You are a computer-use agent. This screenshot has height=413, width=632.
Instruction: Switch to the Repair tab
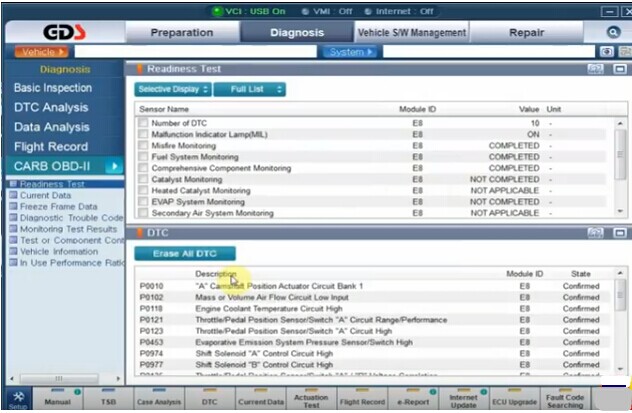click(526, 32)
